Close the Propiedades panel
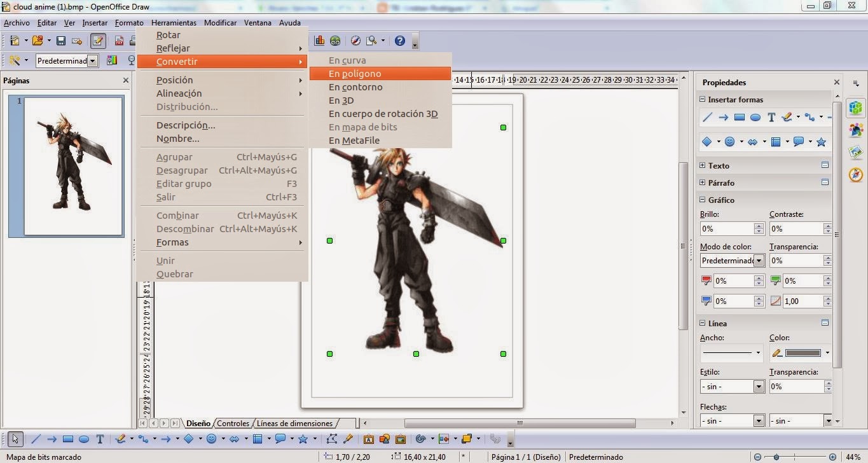Viewport: 868px width, 463px height. click(x=836, y=82)
